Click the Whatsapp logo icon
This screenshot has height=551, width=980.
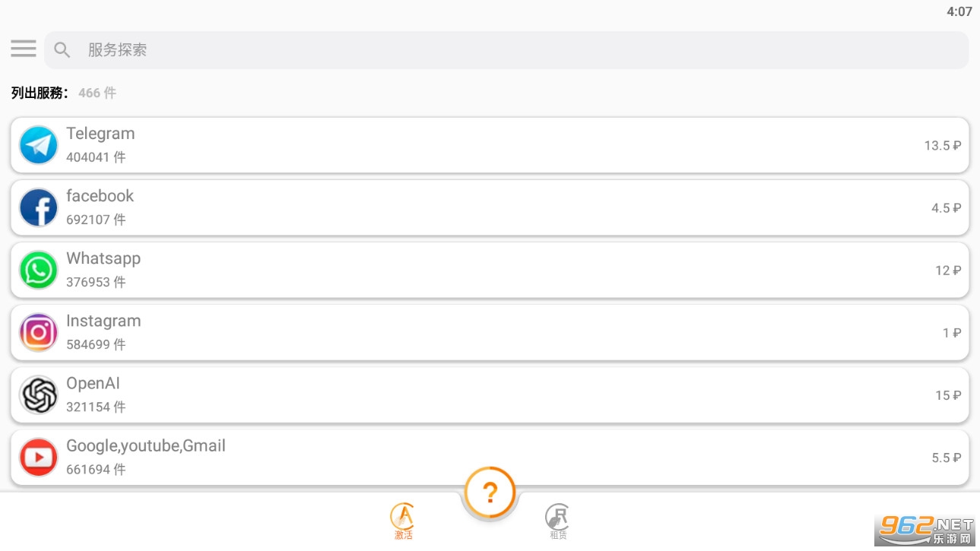coord(39,270)
